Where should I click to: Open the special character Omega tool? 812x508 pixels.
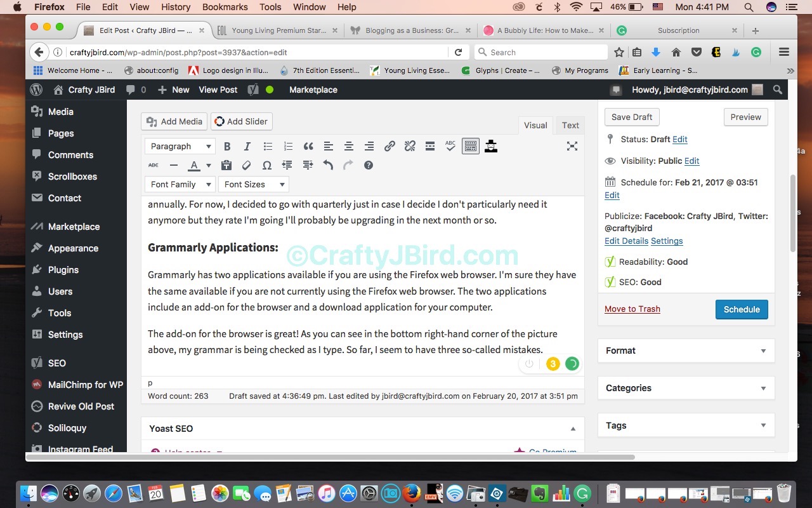267,166
